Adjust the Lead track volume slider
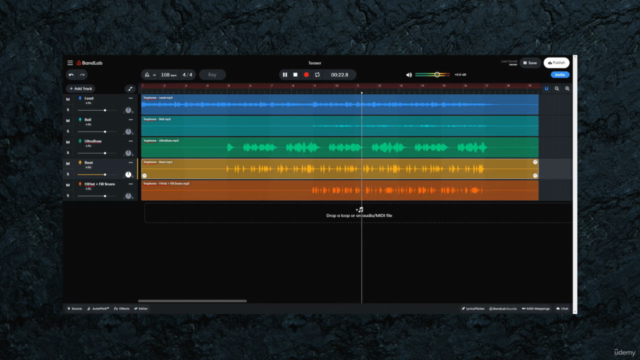The height and width of the screenshot is (360, 640). [x=97, y=110]
